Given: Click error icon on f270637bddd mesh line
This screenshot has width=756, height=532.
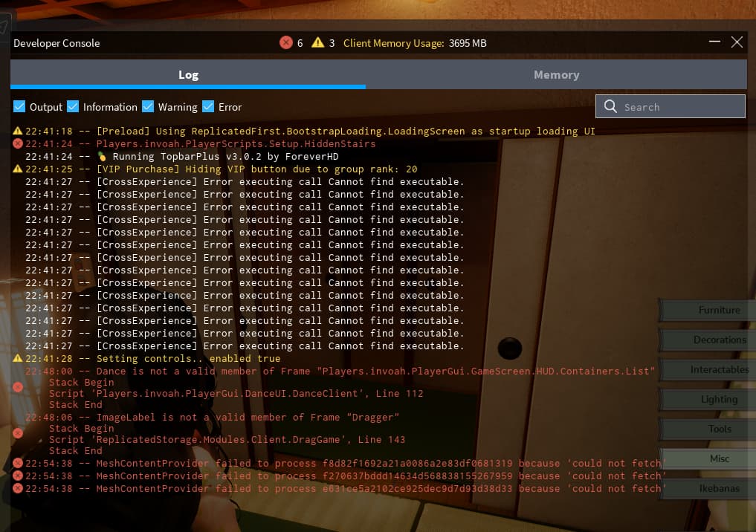Looking at the screenshot, I should 18,476.
